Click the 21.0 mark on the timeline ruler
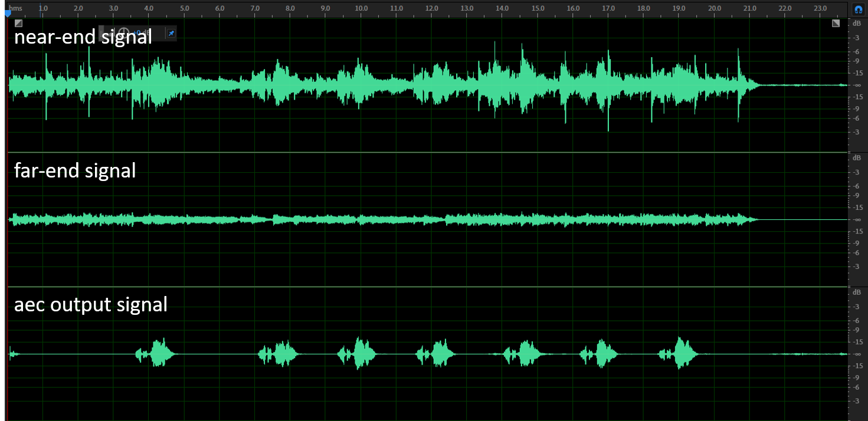The image size is (868, 421). tap(750, 9)
